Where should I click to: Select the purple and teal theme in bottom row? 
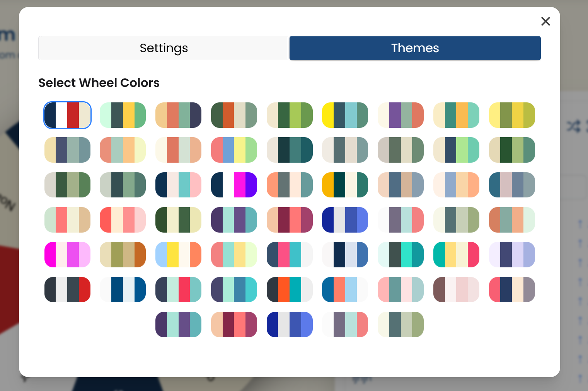(x=178, y=325)
